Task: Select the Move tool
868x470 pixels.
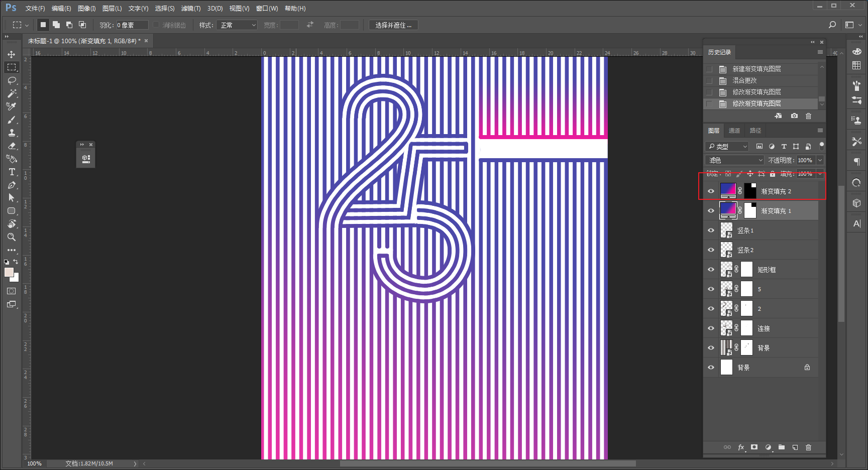Action: click(x=12, y=54)
